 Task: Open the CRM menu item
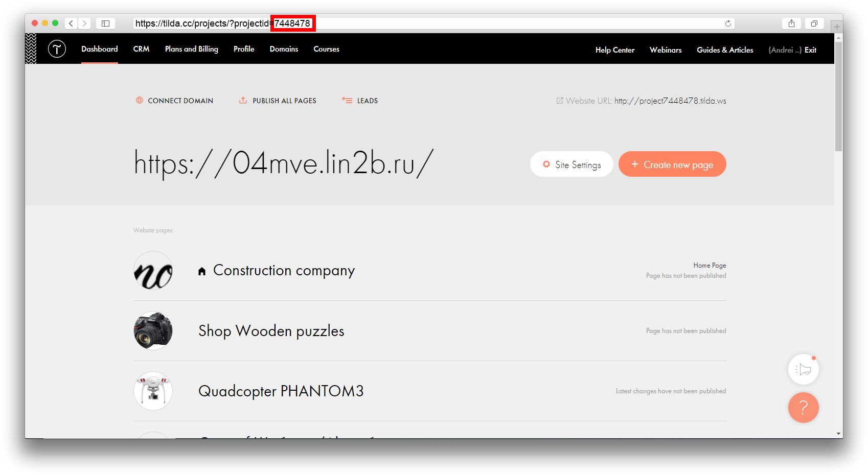click(x=141, y=49)
